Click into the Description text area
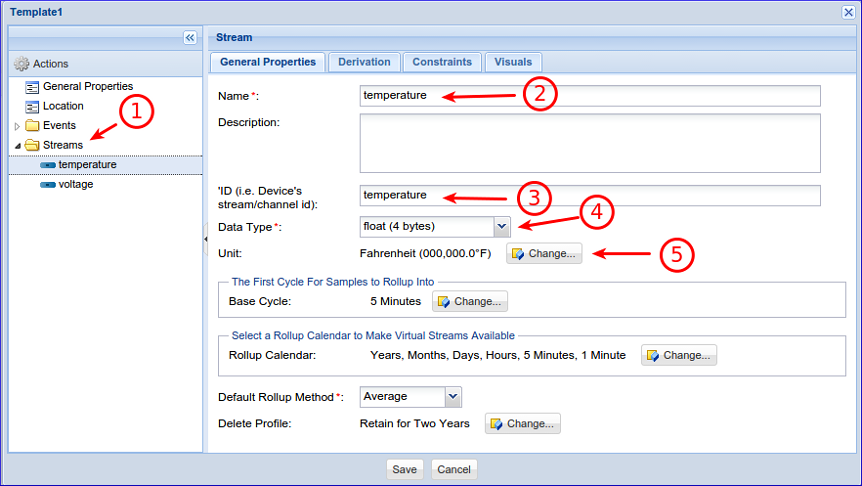Screen dimensions: 862x486 pyautogui.click(x=589, y=143)
